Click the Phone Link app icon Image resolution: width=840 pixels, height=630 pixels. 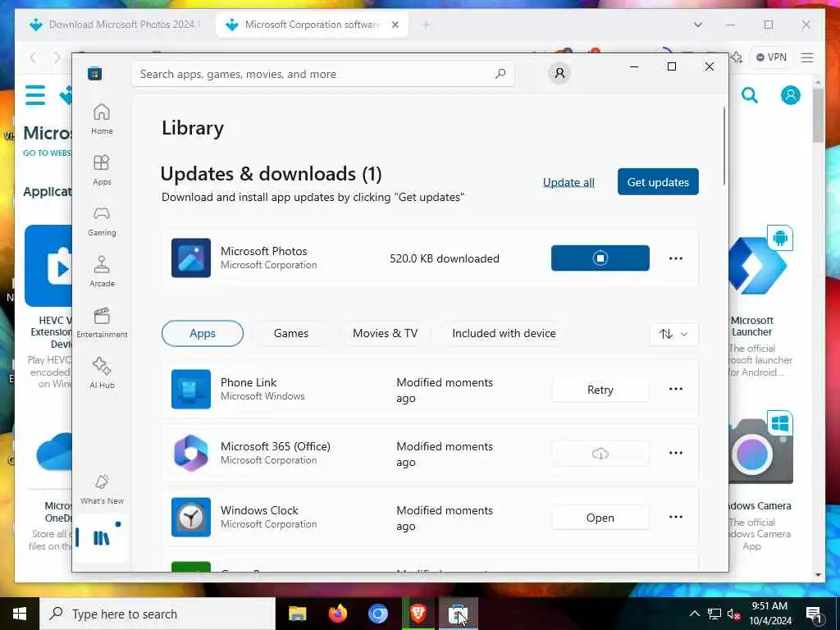(x=190, y=389)
